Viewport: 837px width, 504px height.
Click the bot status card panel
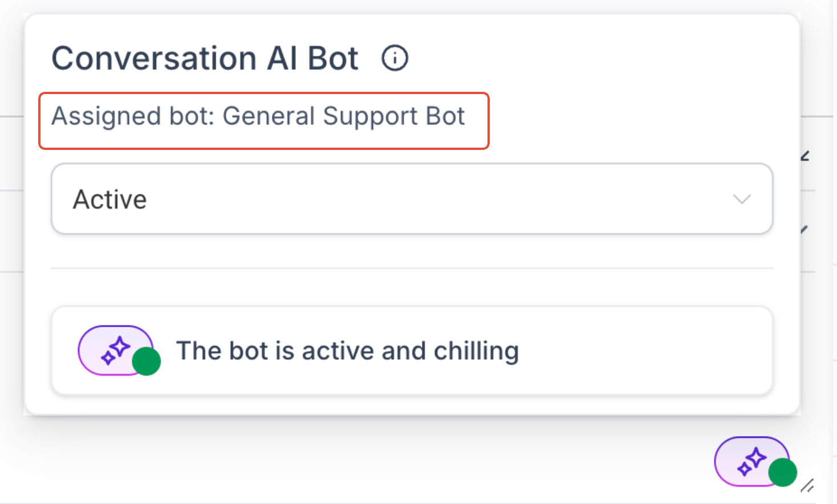412,351
